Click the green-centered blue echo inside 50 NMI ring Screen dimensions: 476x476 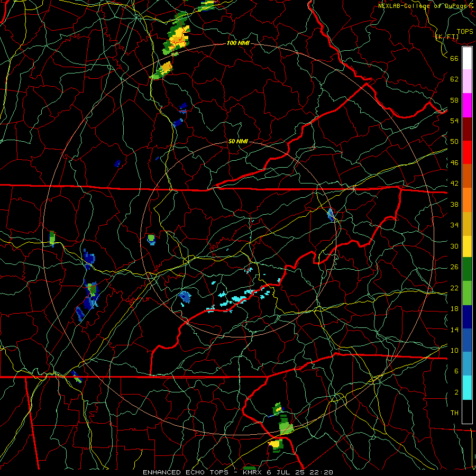point(151,239)
